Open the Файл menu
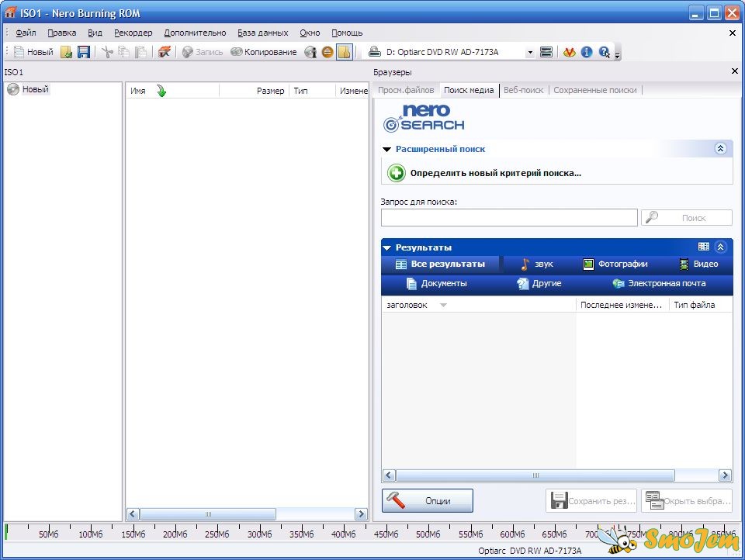 pyautogui.click(x=26, y=33)
